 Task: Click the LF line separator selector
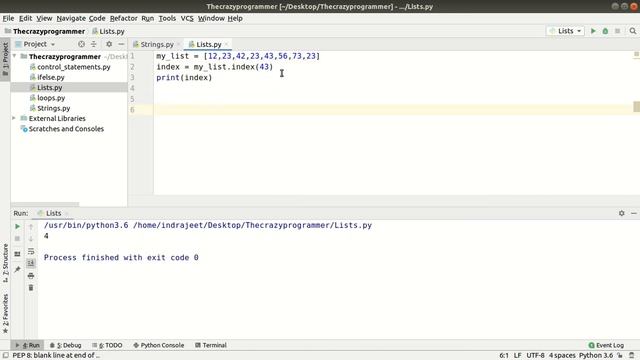pyautogui.click(x=518, y=356)
